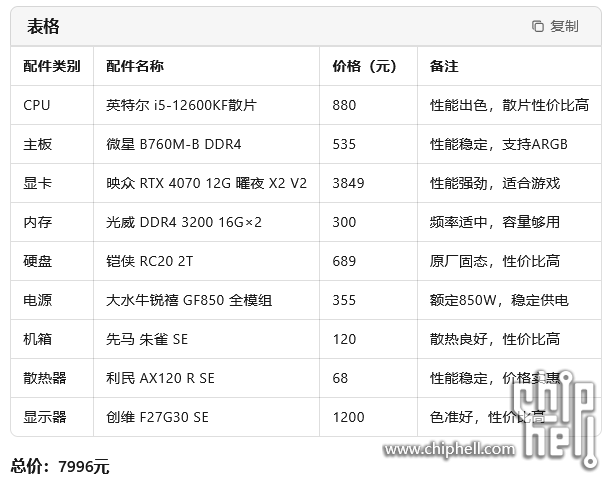Select the 表格 title text
Image resolution: width=611 pixels, height=484 pixels.
click(x=43, y=26)
